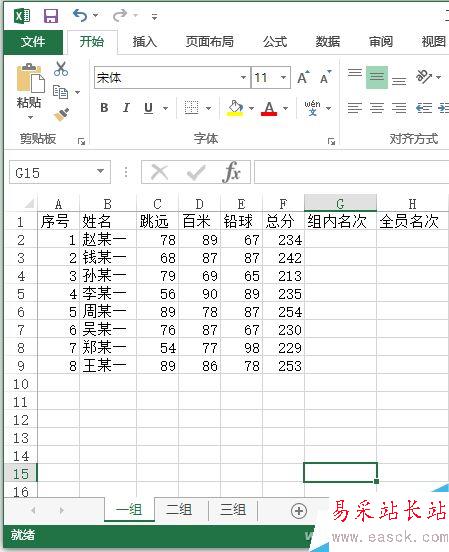Expand the undo history dropdown arrow
This screenshot has height=552, width=449.
[95, 15]
